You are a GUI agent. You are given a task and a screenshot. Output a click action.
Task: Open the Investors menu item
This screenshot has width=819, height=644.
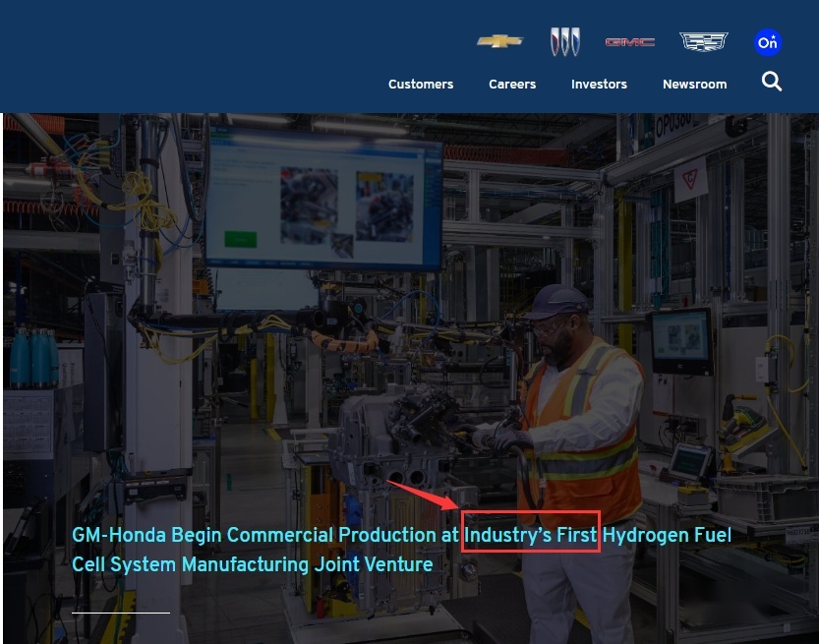pos(599,85)
